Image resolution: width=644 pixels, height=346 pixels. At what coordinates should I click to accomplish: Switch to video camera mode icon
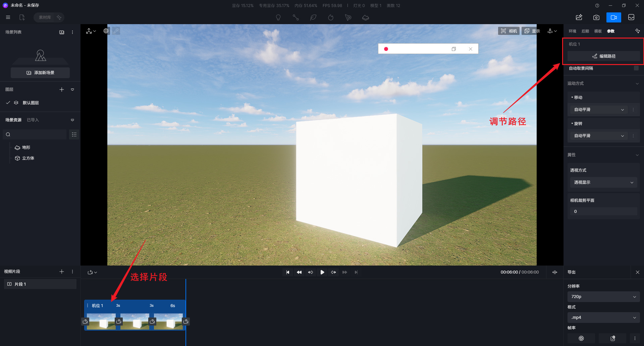coord(613,17)
